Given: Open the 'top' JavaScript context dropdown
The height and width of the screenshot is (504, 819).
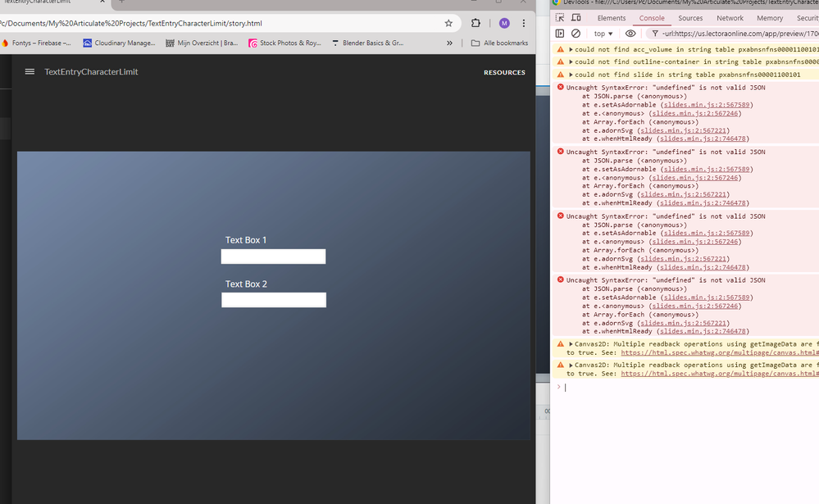Looking at the screenshot, I should coord(603,34).
